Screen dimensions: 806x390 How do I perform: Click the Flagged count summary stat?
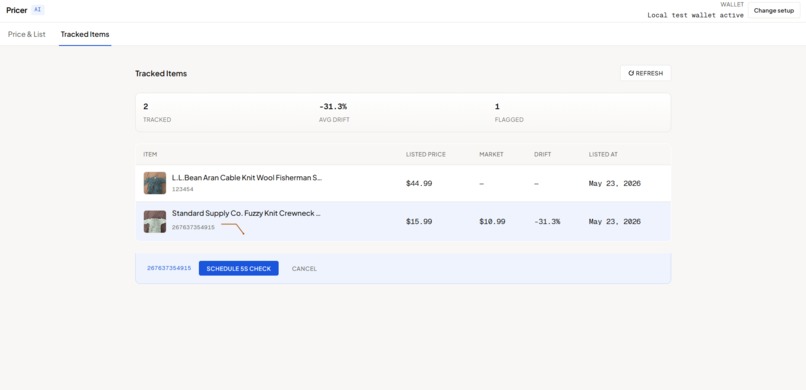click(509, 113)
